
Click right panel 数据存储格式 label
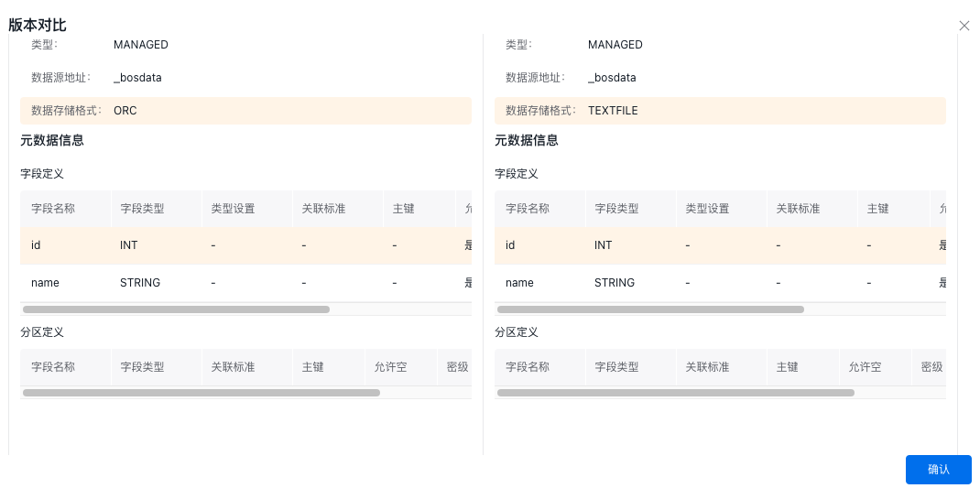point(540,111)
